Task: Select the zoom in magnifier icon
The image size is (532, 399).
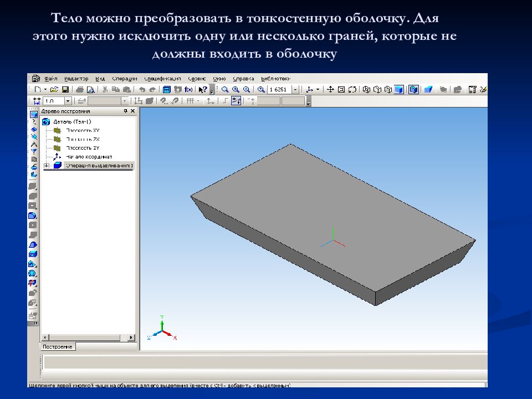Action: coord(236,90)
